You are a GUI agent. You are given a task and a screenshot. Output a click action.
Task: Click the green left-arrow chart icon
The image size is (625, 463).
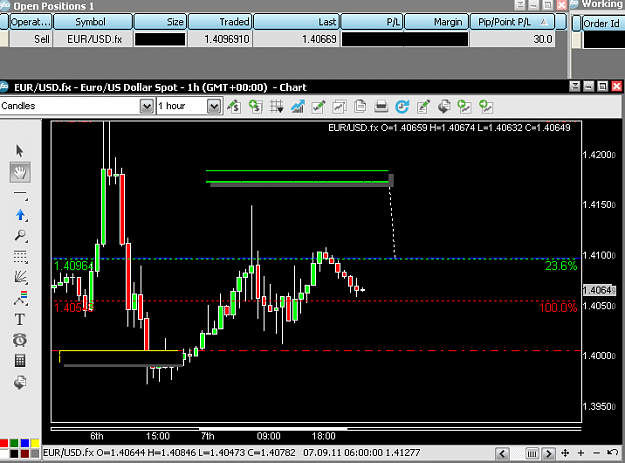(x=465, y=106)
